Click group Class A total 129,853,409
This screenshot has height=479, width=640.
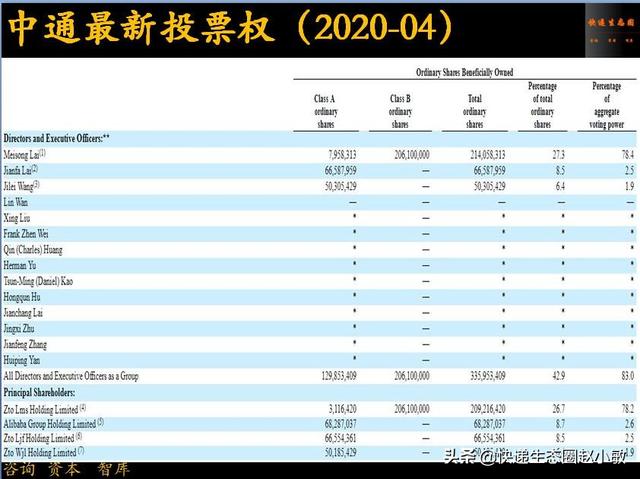point(339,376)
